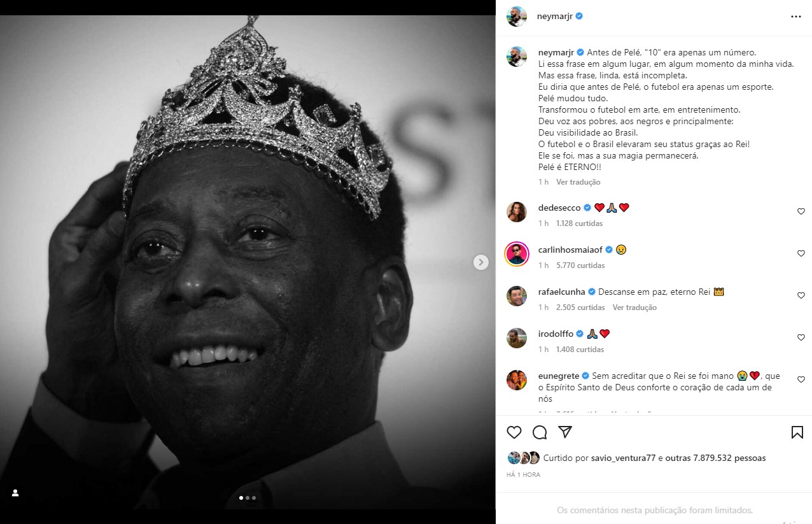Screen dimensions: 812x524
Task: Like irodolffo's comment heart
Action: tap(801, 337)
